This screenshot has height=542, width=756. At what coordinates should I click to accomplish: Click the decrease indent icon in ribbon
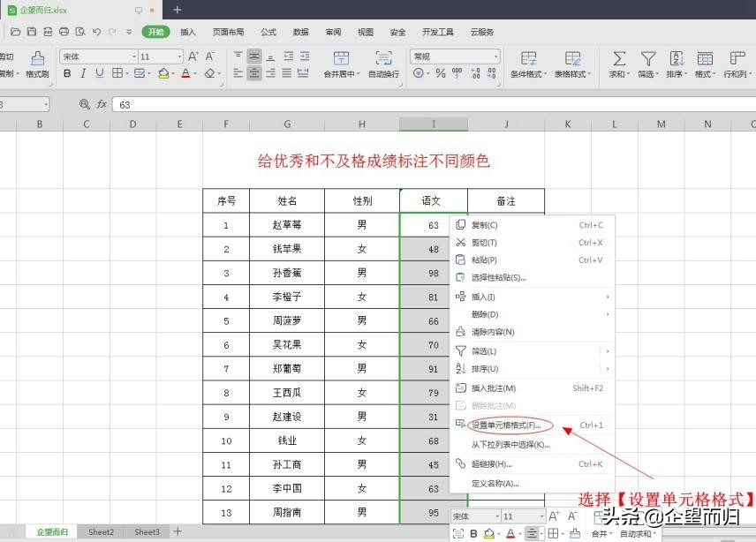[288, 56]
